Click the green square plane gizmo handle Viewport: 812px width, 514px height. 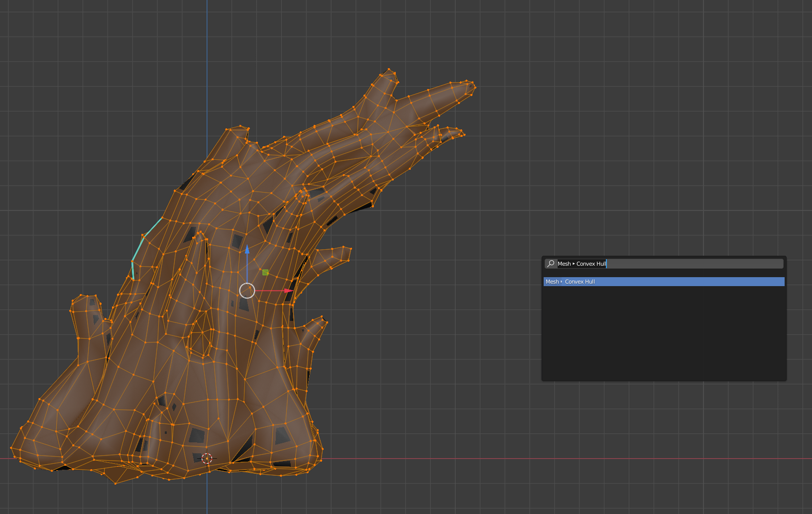tap(265, 272)
